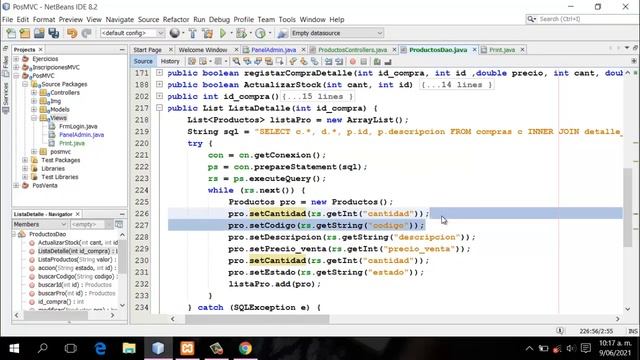Expand the Ejercicios project node
Screen dimensions: 640x360
[x=16, y=59]
